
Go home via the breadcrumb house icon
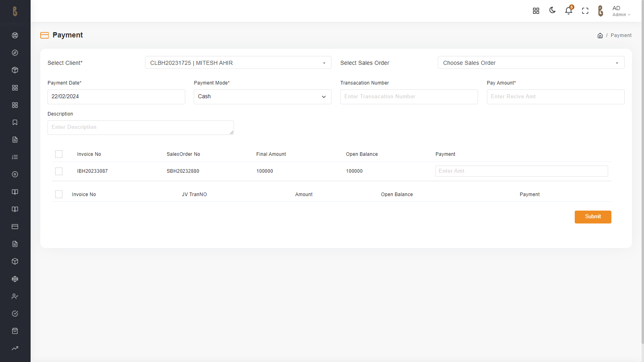(600, 35)
